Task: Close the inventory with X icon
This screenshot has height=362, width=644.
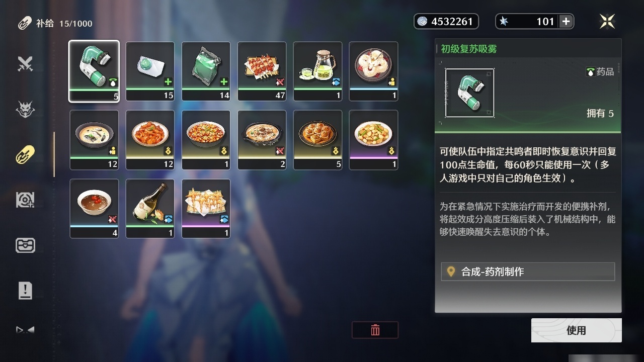Action: [607, 21]
